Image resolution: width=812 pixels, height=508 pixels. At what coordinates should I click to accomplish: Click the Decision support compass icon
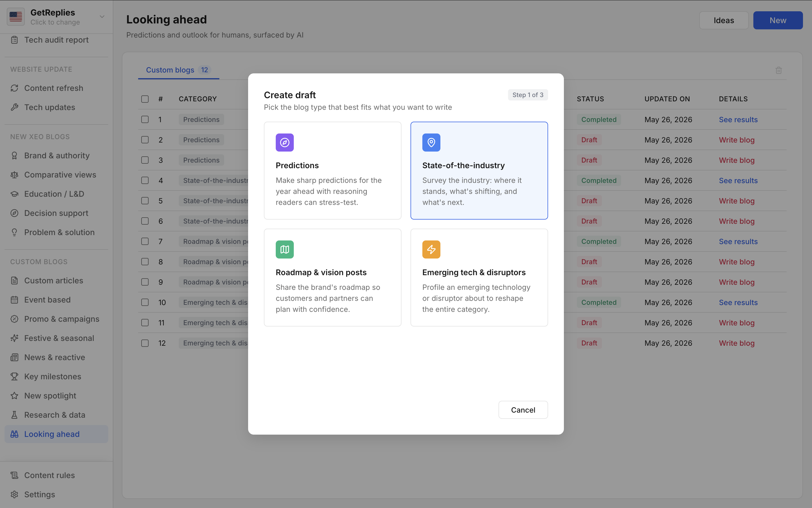[x=14, y=213]
